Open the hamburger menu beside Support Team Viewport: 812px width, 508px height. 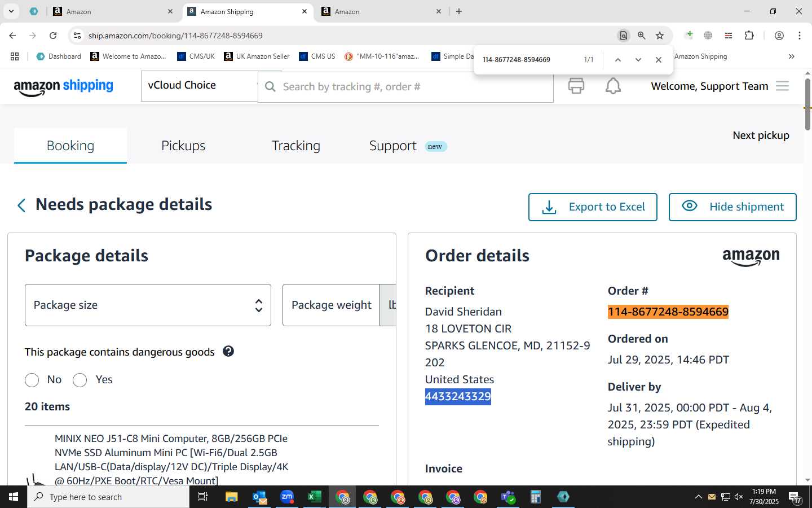pos(782,86)
